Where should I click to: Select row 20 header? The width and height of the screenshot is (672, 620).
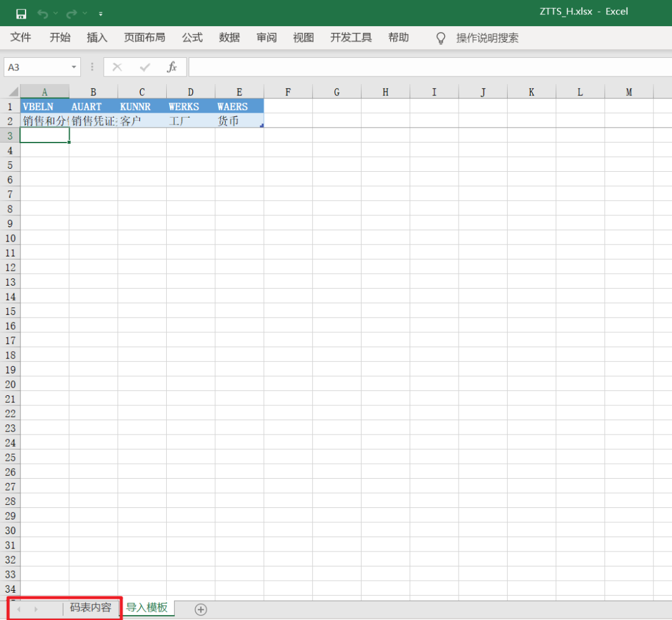pos(10,384)
